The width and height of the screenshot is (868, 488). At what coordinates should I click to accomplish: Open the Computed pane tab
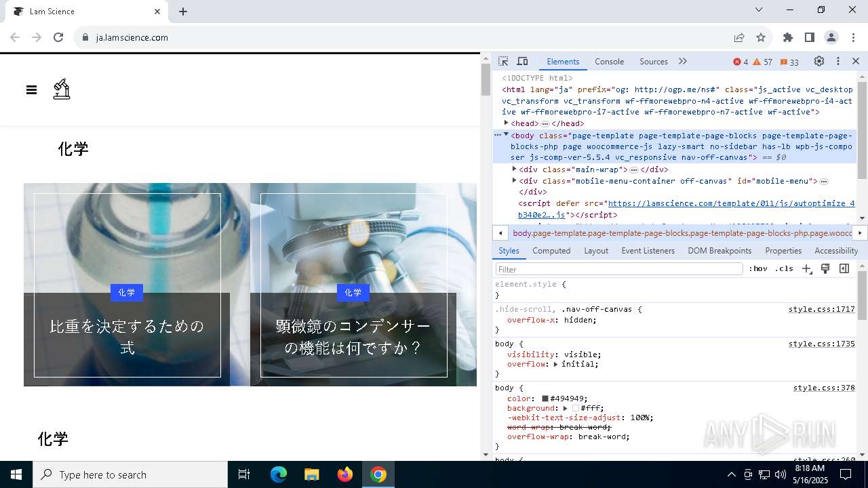click(551, 251)
